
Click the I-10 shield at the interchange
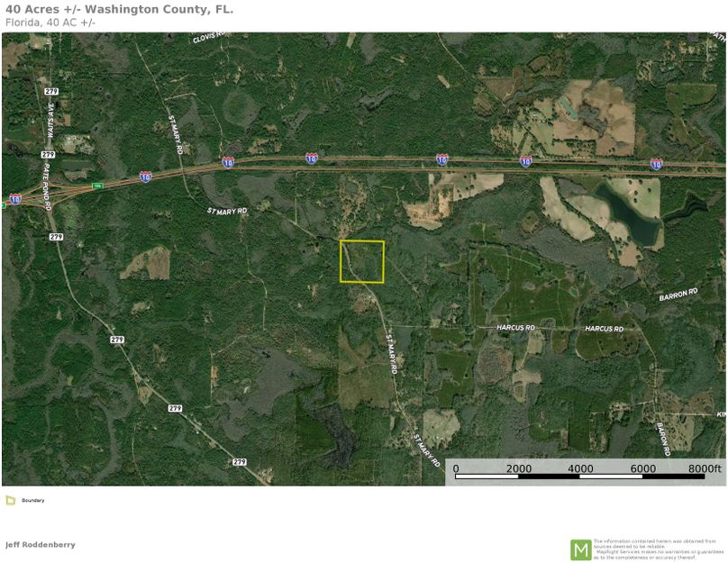click(x=15, y=199)
